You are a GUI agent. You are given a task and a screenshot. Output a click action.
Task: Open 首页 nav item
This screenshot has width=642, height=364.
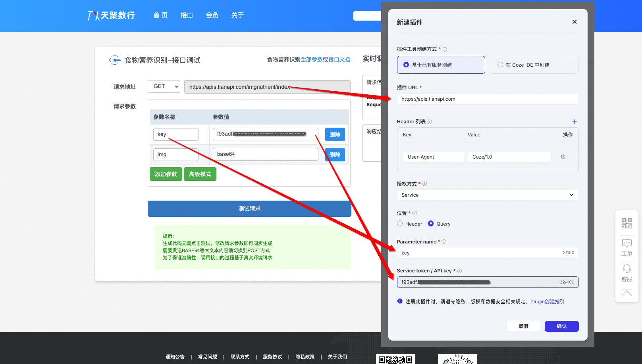coord(160,15)
